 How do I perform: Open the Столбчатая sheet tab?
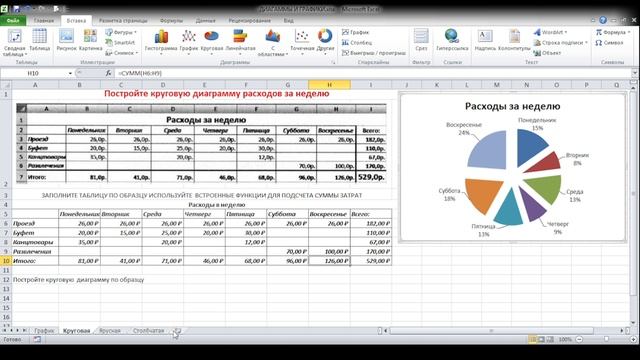tap(149, 331)
